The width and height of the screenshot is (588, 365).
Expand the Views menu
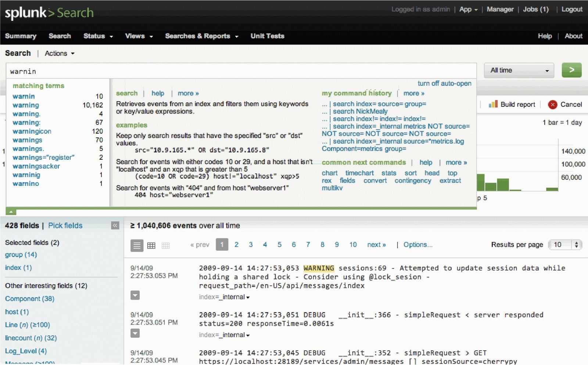[x=139, y=36]
